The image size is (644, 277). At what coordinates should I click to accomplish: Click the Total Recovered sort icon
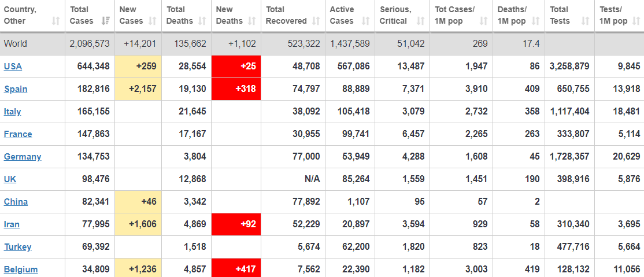tap(316, 21)
